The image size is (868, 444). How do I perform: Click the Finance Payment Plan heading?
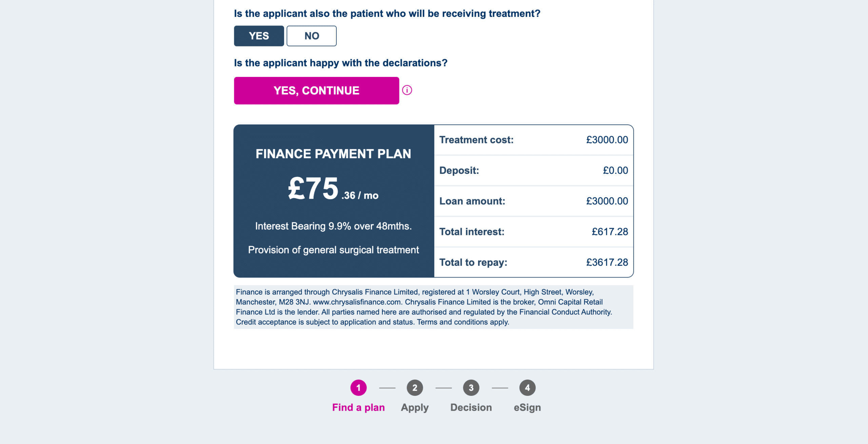point(333,154)
